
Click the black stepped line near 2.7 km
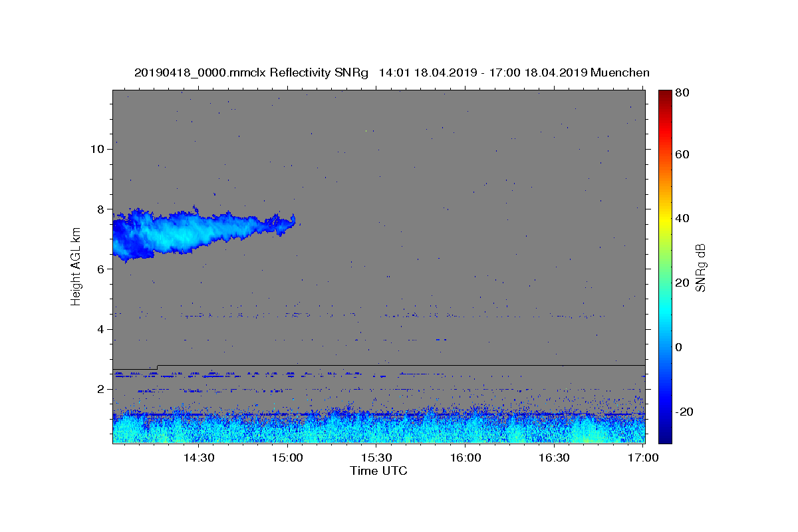pyautogui.click(x=379, y=366)
